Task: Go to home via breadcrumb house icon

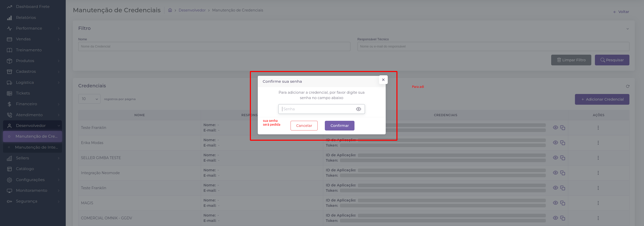Action: 170,10
